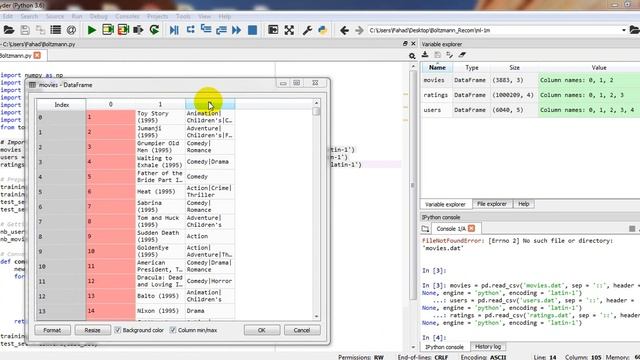This screenshot has width=640, height=360.
Task: Continue execution until next breakpoint icon
Action: click(x=236, y=30)
